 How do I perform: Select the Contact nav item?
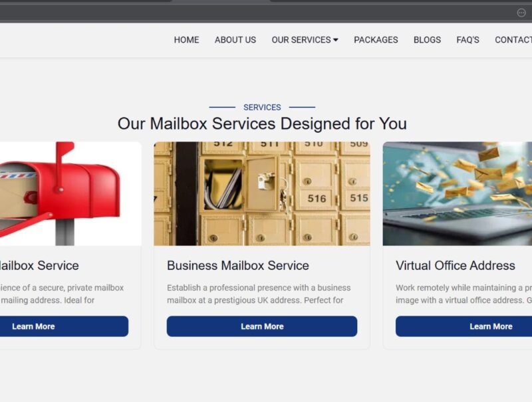pyautogui.click(x=513, y=40)
